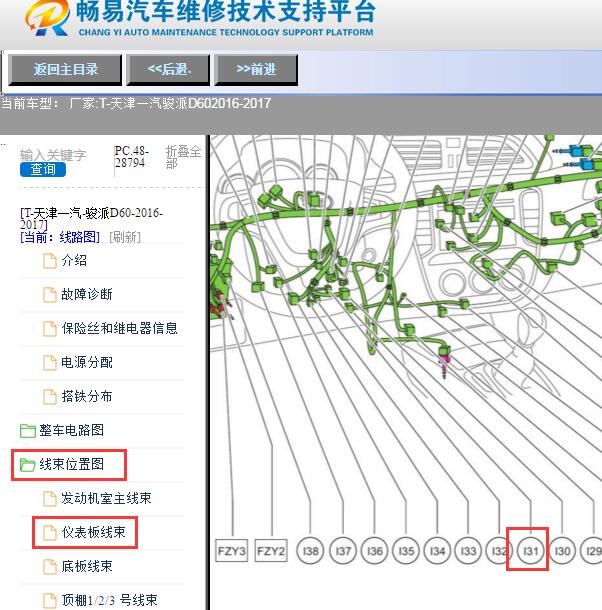Go back with <<后退 button
602x610 pixels.
[x=168, y=70]
